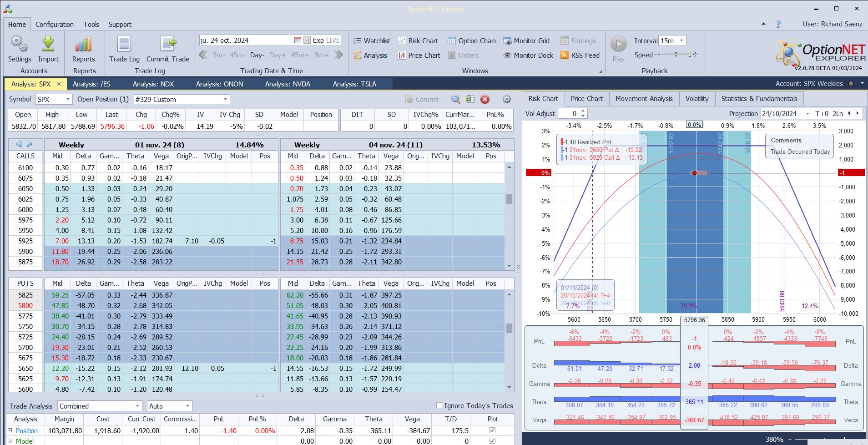Step forward with the double-right arrow

338,55
